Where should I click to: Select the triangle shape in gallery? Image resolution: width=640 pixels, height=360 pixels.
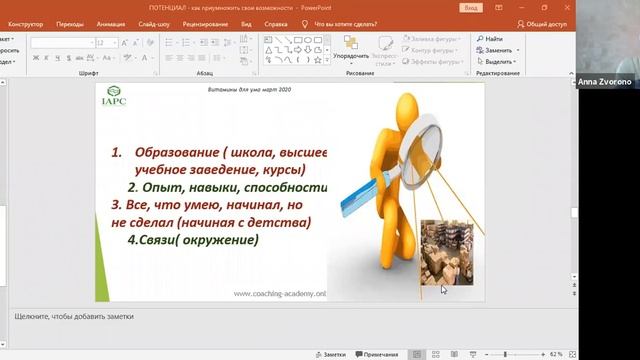pyautogui.click(x=268, y=50)
